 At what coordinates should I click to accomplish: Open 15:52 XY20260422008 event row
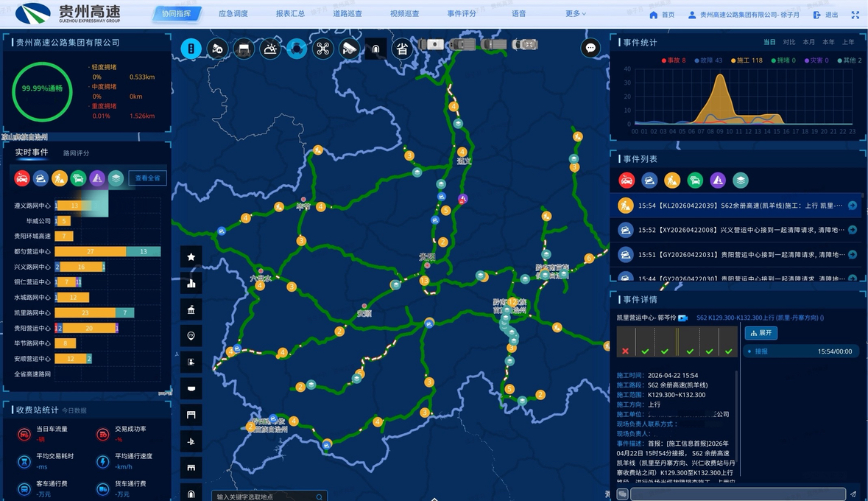(x=738, y=230)
